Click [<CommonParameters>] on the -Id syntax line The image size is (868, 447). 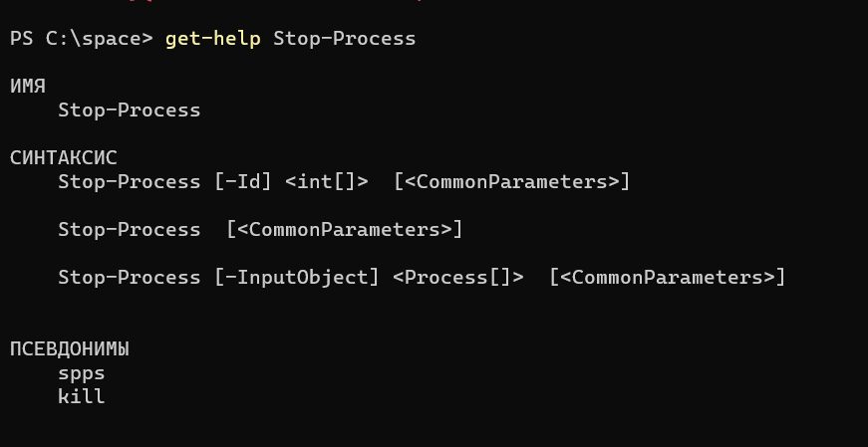point(512,181)
